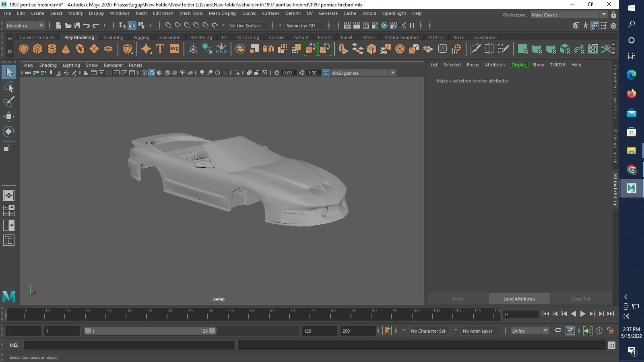The height and width of the screenshot is (362, 644).
Task: Click go to end of playback range
Action: (610, 314)
